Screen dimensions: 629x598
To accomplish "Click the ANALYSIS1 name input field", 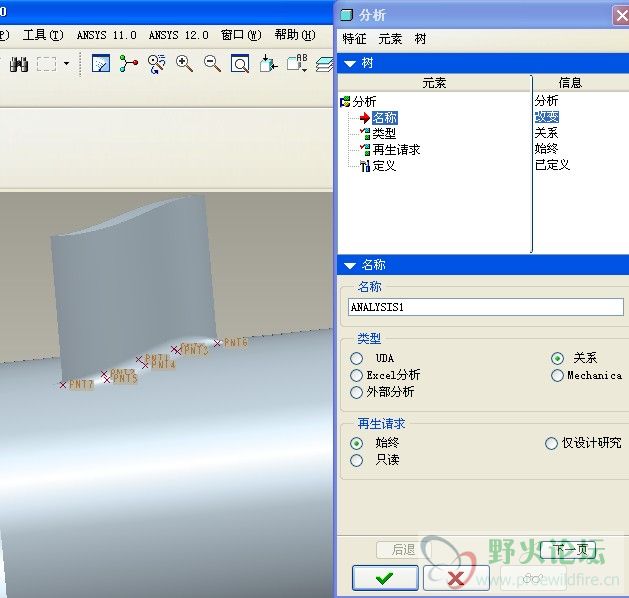I will 485,307.
